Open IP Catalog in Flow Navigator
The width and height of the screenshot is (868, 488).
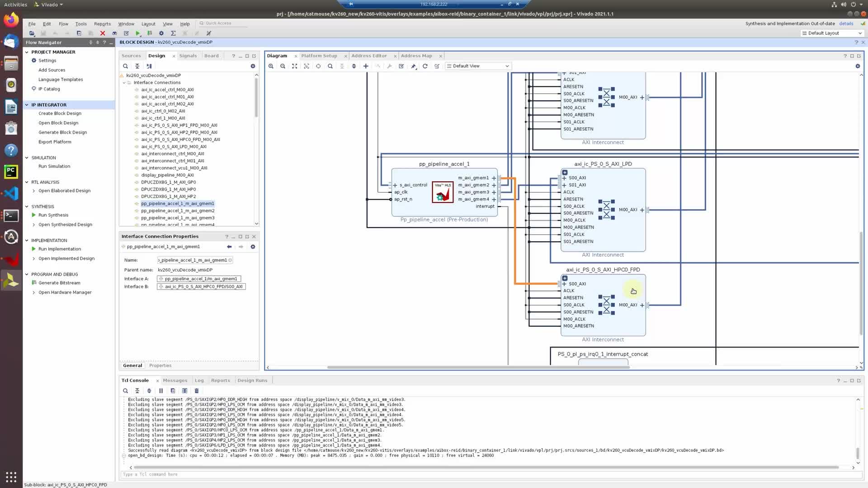(x=49, y=89)
